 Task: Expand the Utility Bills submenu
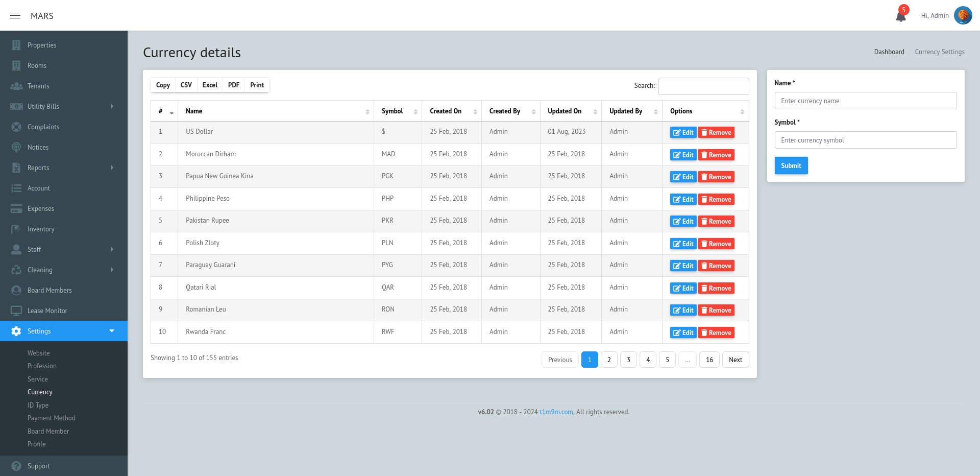pos(64,106)
